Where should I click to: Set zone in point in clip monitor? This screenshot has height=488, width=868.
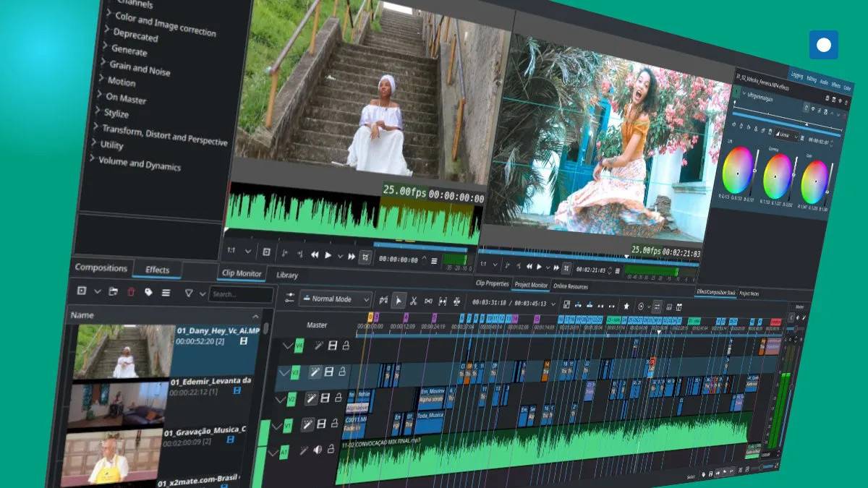tap(284, 254)
